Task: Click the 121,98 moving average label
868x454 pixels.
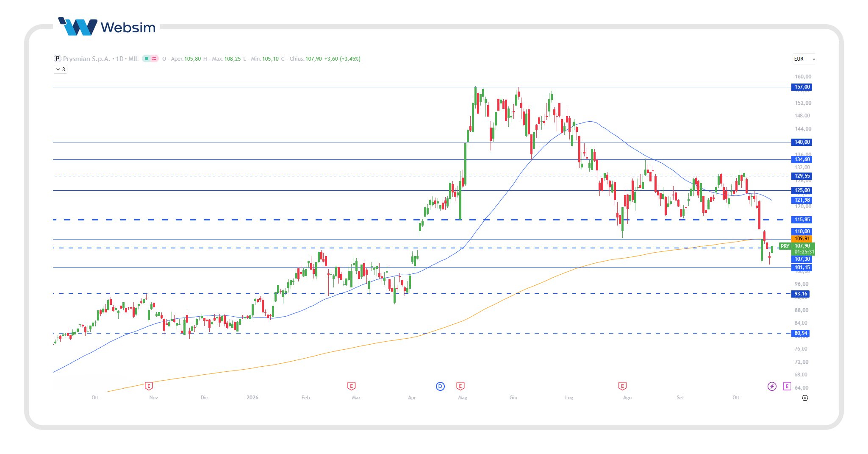Action: point(802,200)
